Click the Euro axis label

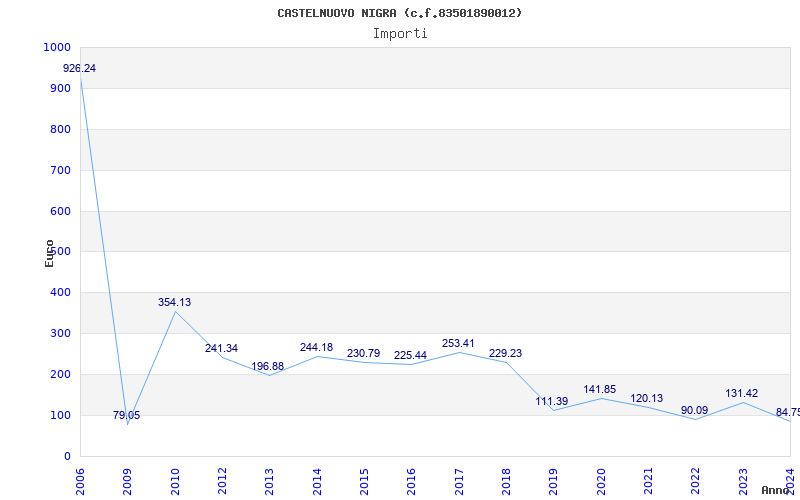pyautogui.click(x=49, y=254)
